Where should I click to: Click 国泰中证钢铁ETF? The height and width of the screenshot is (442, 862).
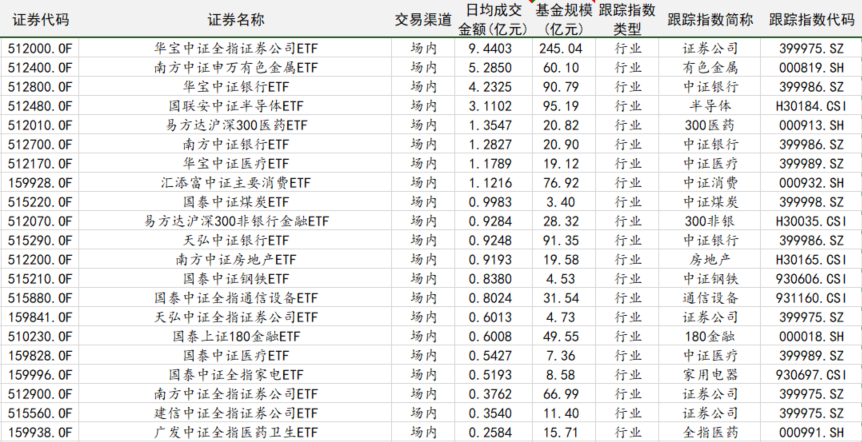point(236,279)
